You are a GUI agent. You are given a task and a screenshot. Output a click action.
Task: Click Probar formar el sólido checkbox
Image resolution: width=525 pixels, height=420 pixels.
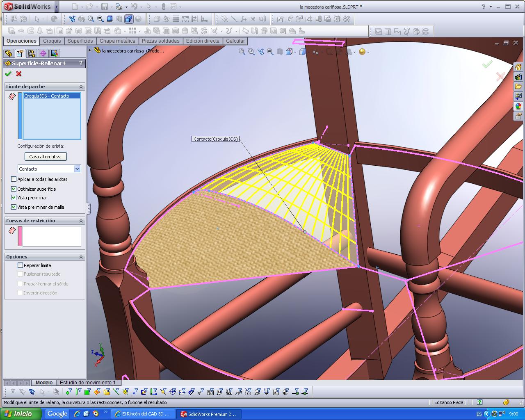coord(20,284)
